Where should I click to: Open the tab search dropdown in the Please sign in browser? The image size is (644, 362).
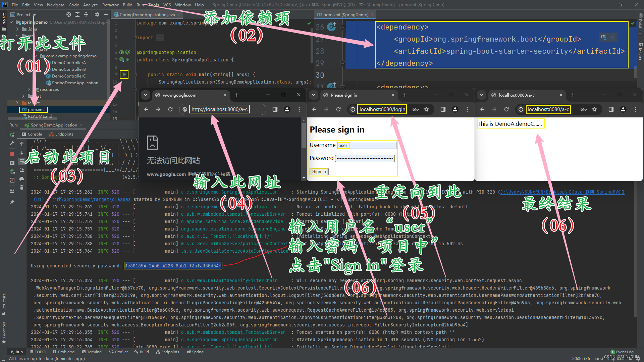[x=314, y=95]
